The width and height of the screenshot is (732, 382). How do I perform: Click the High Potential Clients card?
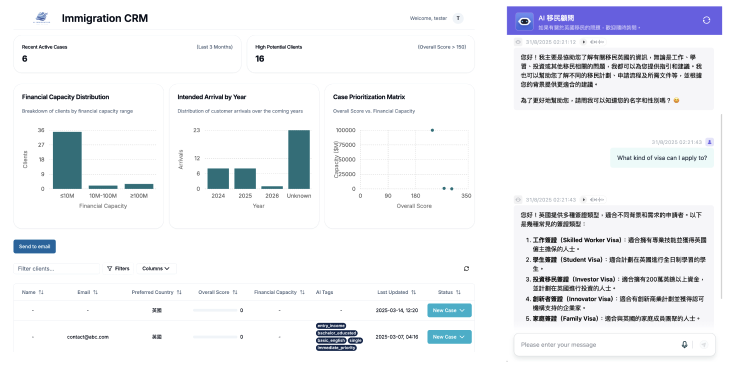[360, 54]
